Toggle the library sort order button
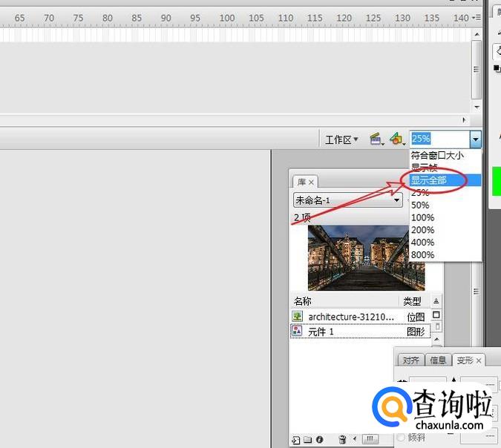Screen dimensions: 501x448 click(436, 301)
